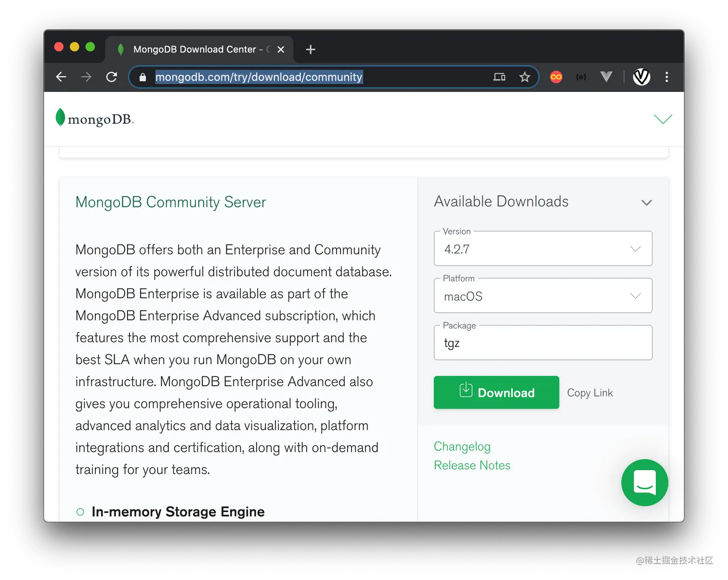Click the padlock site security icon

point(143,77)
